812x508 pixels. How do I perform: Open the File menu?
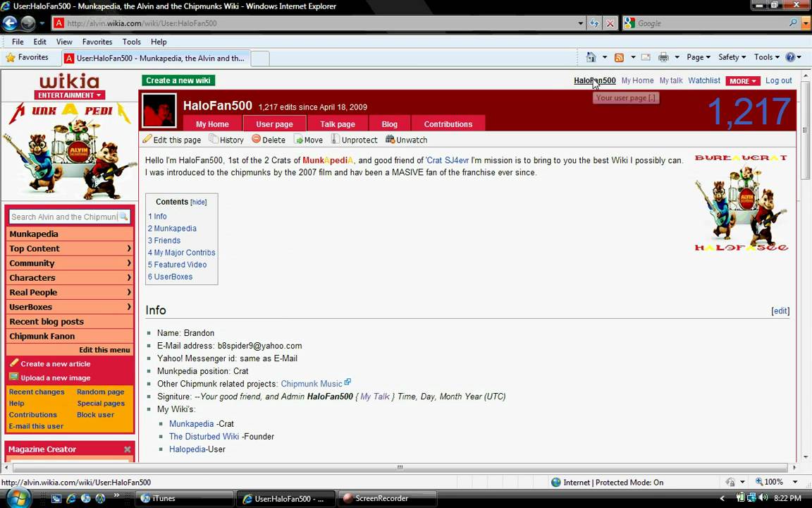click(18, 42)
